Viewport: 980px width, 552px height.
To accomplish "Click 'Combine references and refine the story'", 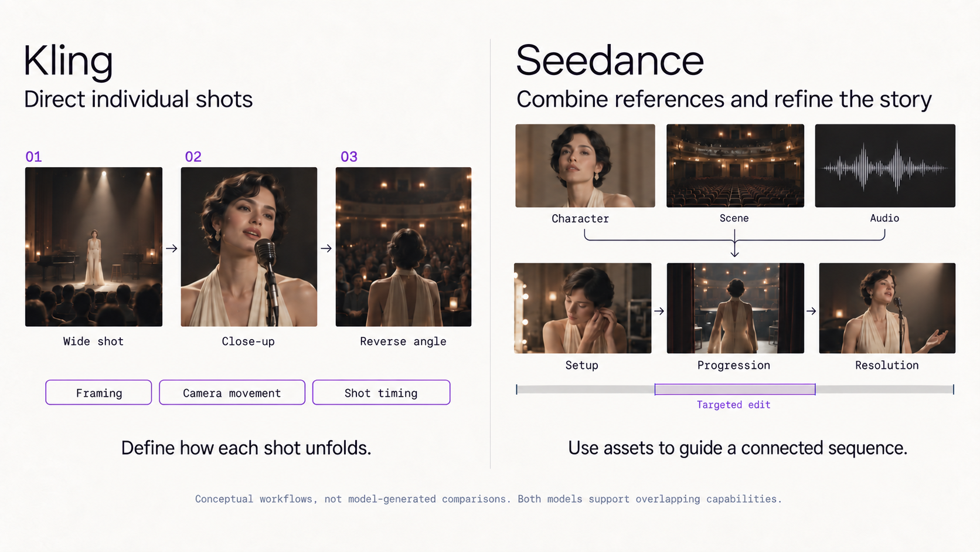I will (x=724, y=99).
